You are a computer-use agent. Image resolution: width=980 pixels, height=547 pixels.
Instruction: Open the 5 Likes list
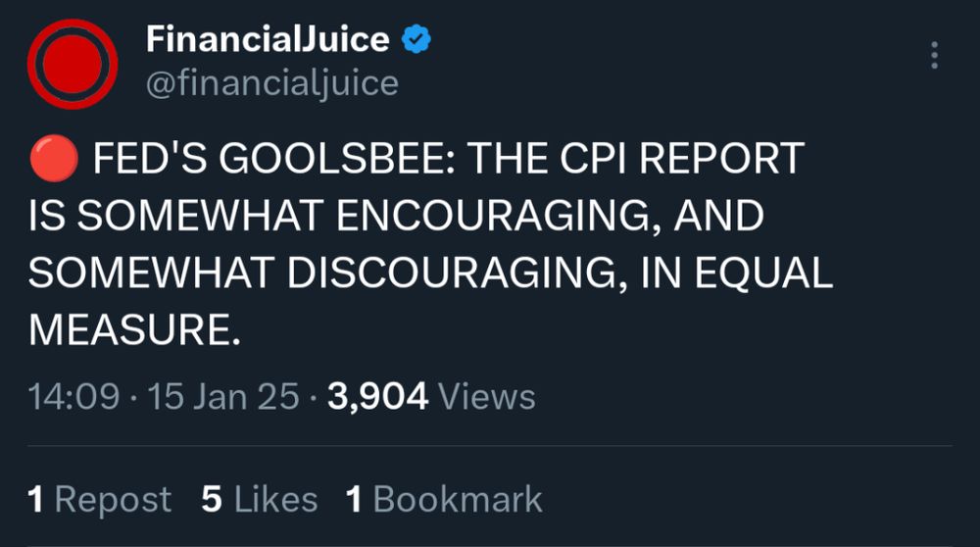259,499
